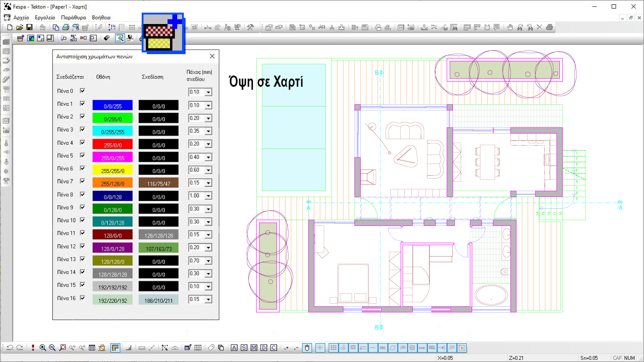
Task: Toggle the Πένα 3 checkbox
Action: pos(82,130)
